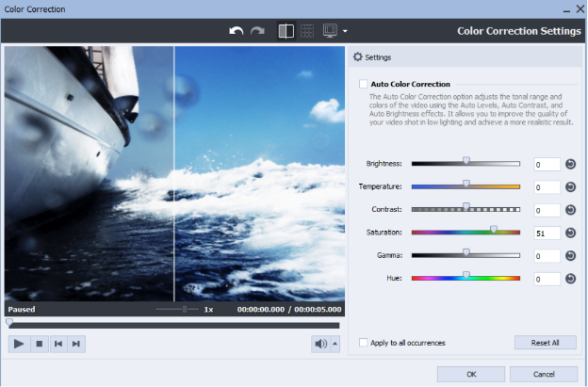This screenshot has width=588, height=387.
Task: Jump to the previous frame
Action: (58, 344)
